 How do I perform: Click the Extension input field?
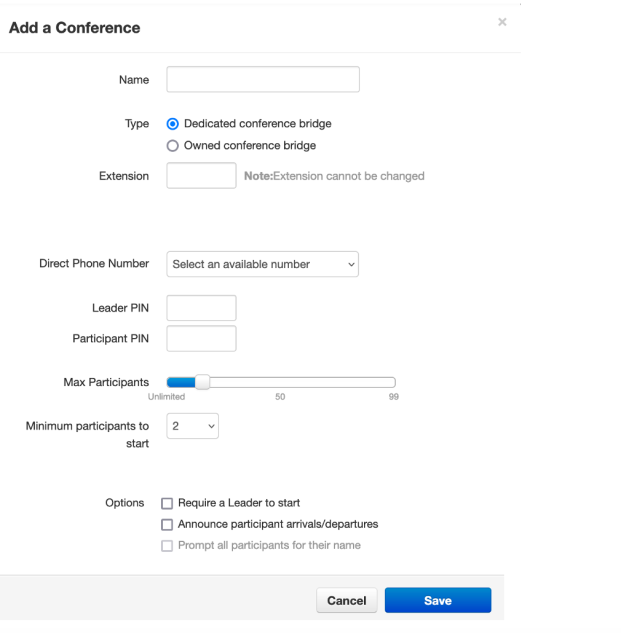(x=201, y=176)
